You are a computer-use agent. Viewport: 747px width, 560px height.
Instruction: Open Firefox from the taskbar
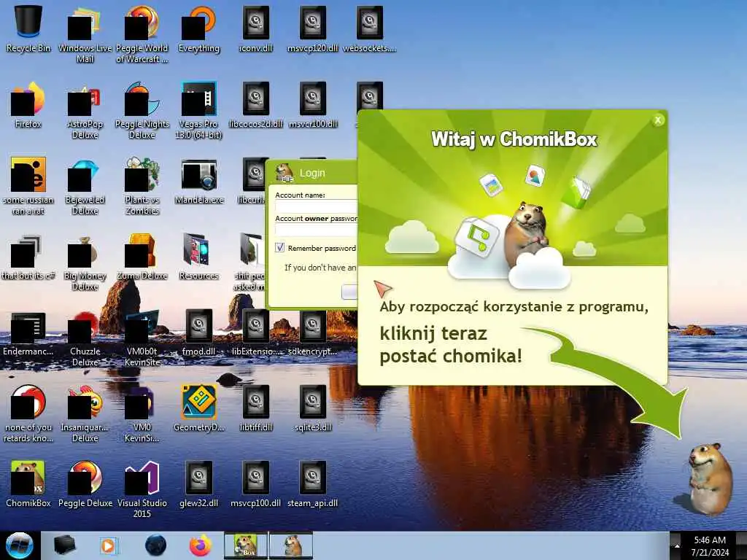coord(201,545)
